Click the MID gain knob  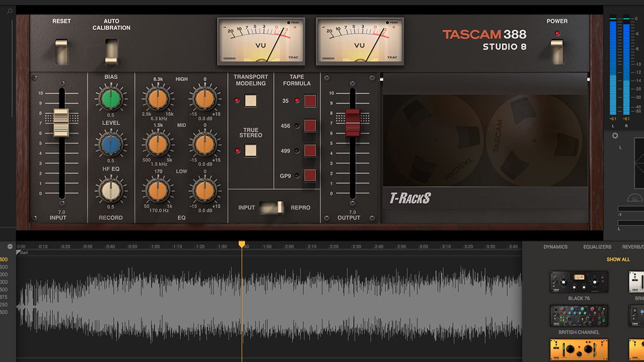(x=204, y=144)
